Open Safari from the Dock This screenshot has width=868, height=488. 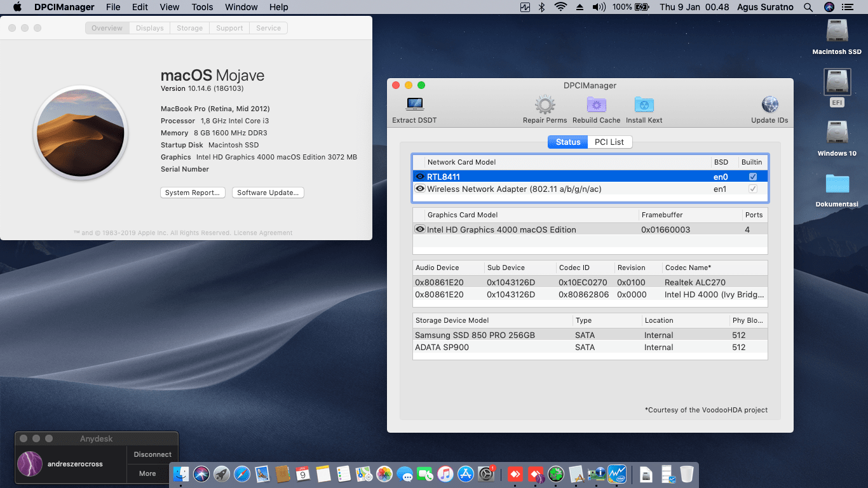pyautogui.click(x=241, y=474)
